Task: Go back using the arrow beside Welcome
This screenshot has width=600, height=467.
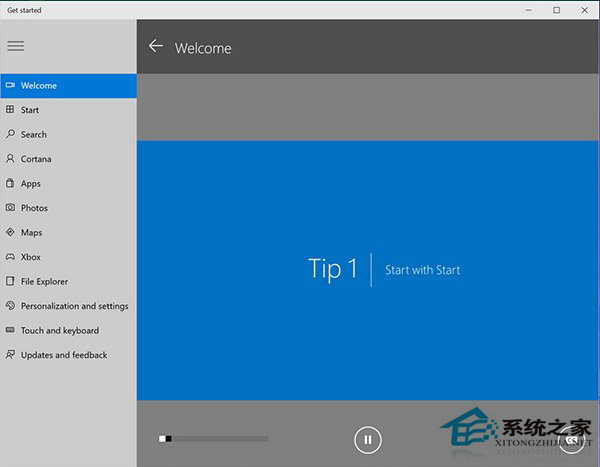Action: tap(156, 46)
